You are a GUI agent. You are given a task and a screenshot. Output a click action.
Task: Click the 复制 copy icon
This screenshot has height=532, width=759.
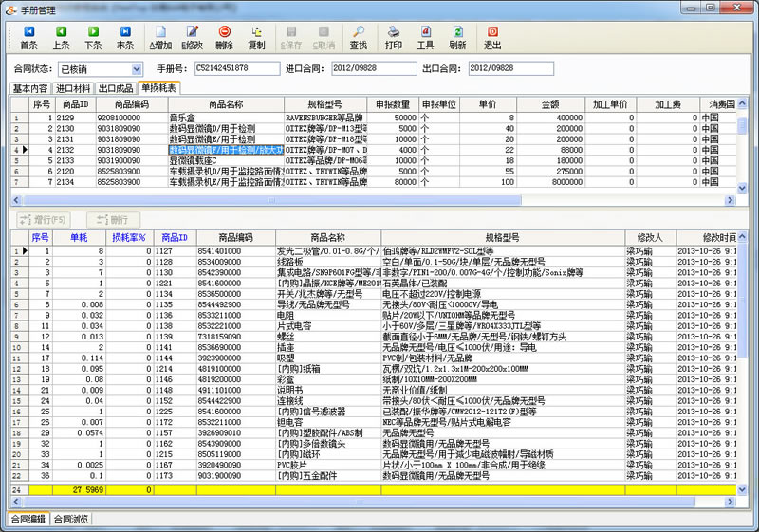pyautogui.click(x=256, y=38)
